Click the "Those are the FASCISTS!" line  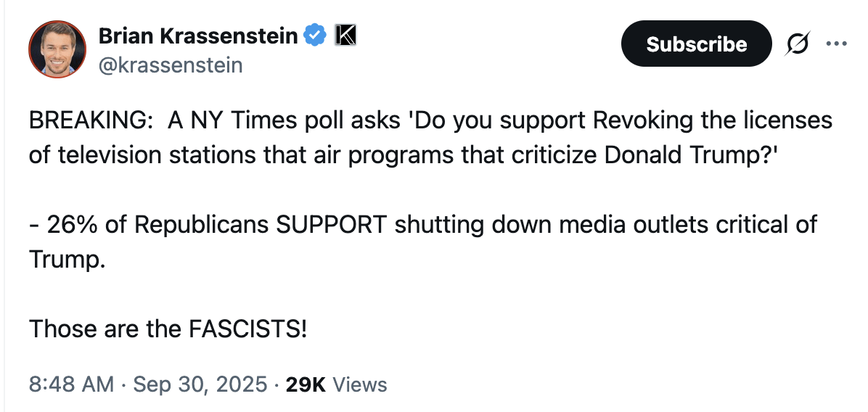coord(168,329)
